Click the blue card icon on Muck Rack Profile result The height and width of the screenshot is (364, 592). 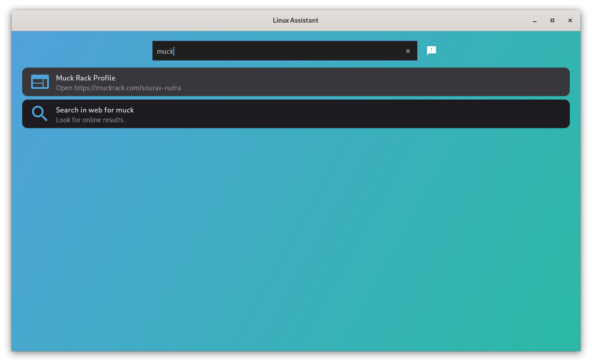coord(40,82)
